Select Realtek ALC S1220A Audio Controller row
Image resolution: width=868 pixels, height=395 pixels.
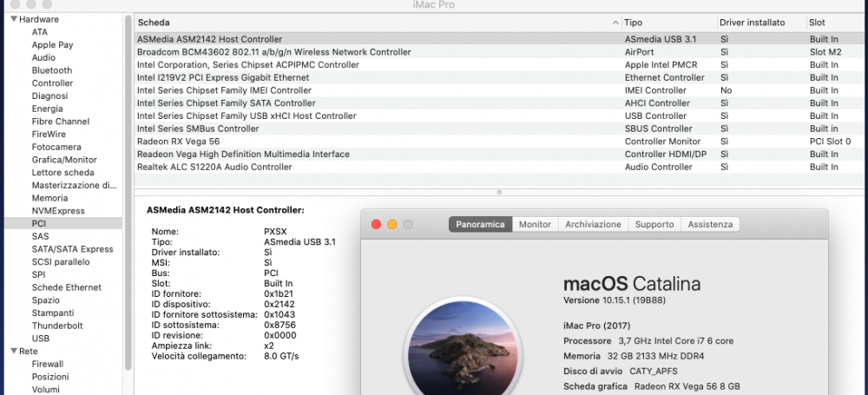pos(499,167)
